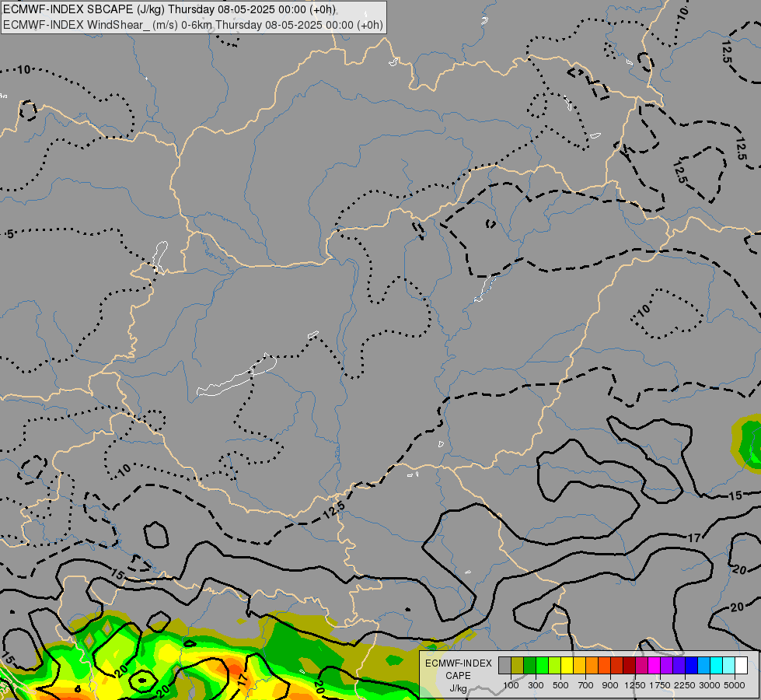The image size is (761, 700).
Task: Click the bright cyan legend swatch
Action: pos(717,665)
